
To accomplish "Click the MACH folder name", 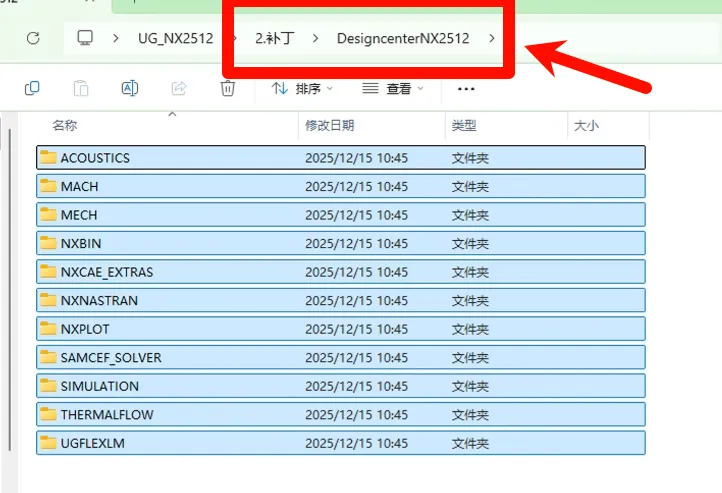I will click(x=80, y=186).
